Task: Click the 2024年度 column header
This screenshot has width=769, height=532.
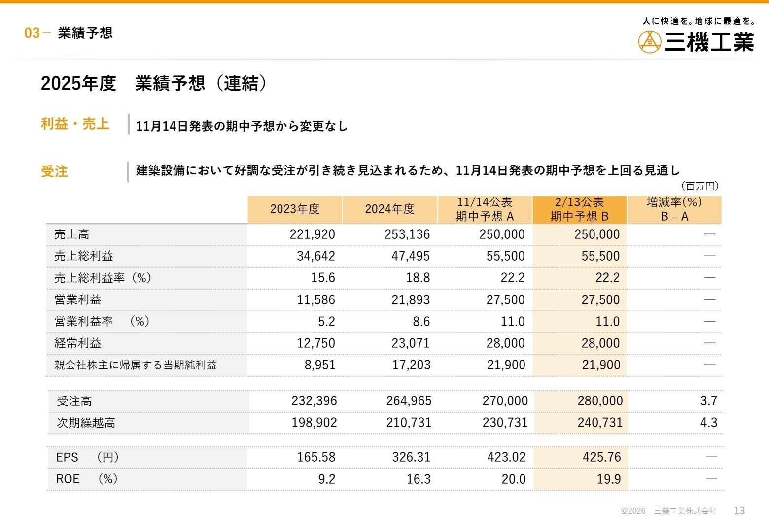Action: tap(389, 209)
